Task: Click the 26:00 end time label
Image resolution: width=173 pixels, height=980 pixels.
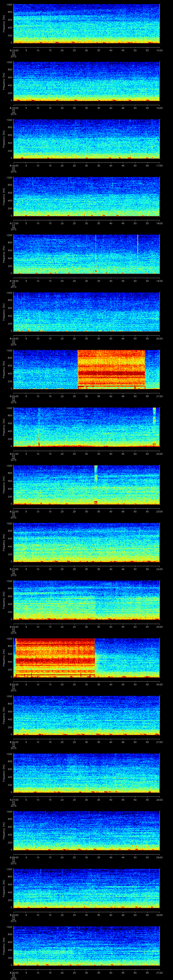Action: 159,684
